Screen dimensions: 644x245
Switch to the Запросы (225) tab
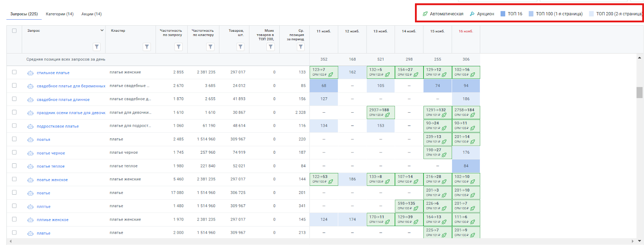[x=24, y=14]
